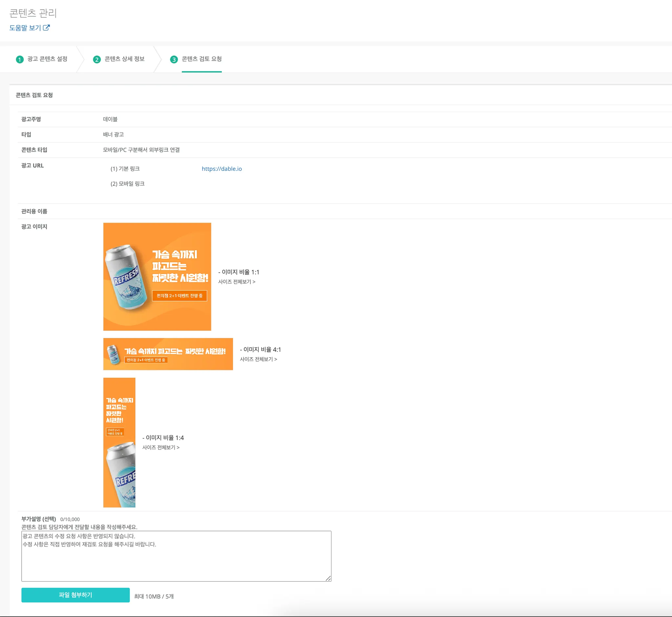Expand 사이즈 전체보기 for the 1:1 ratio

[x=237, y=282]
